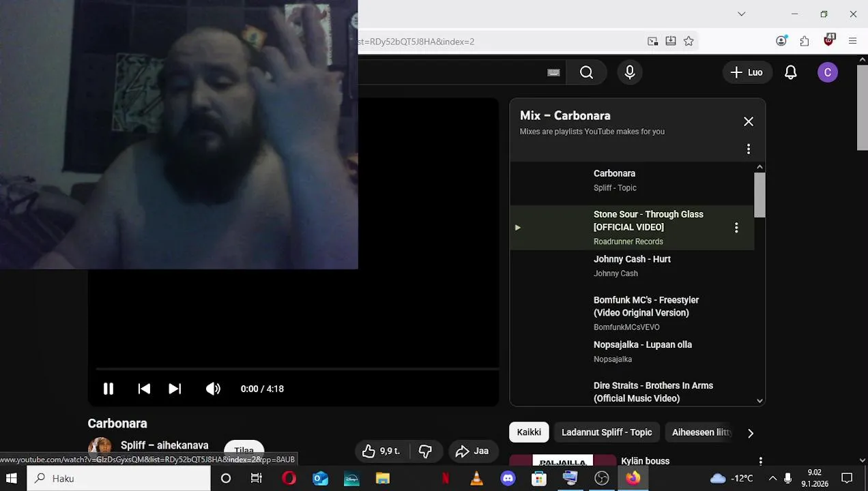This screenshot has width=868, height=491.
Task: Open YouTube notifications bell
Action: point(790,72)
